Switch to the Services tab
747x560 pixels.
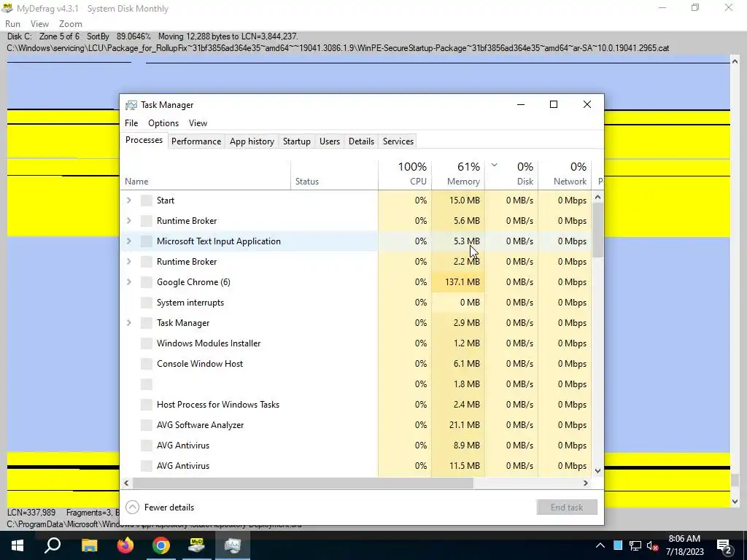pos(398,141)
